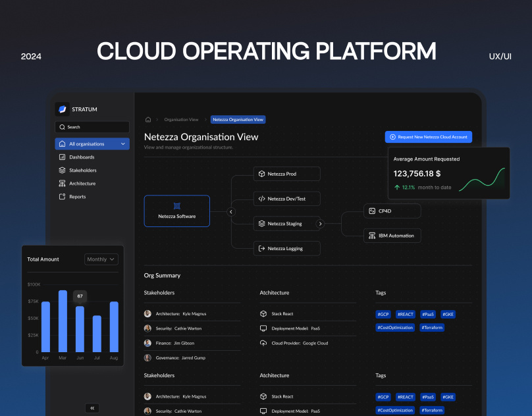The image size is (532, 416).
Task: Click Request New Netezza Cloud Account
Action: coord(428,137)
